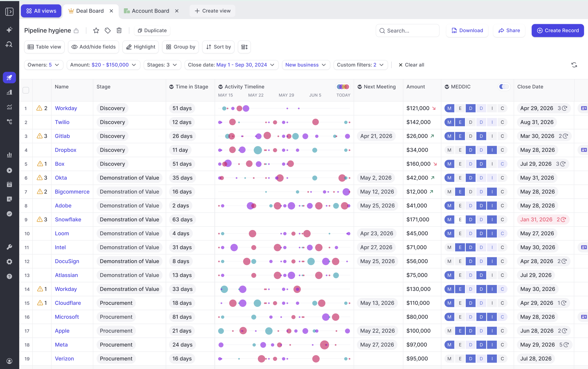
Task: Open the Group by menu
Action: (x=181, y=47)
